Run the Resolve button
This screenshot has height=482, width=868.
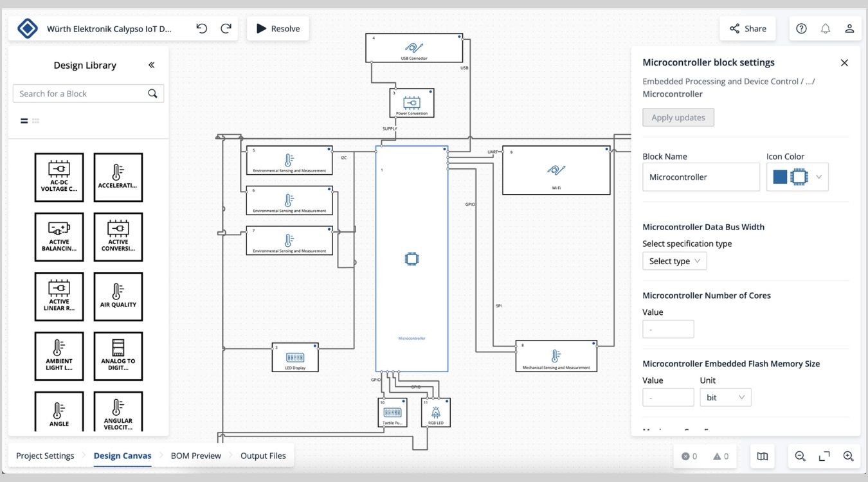coord(278,29)
